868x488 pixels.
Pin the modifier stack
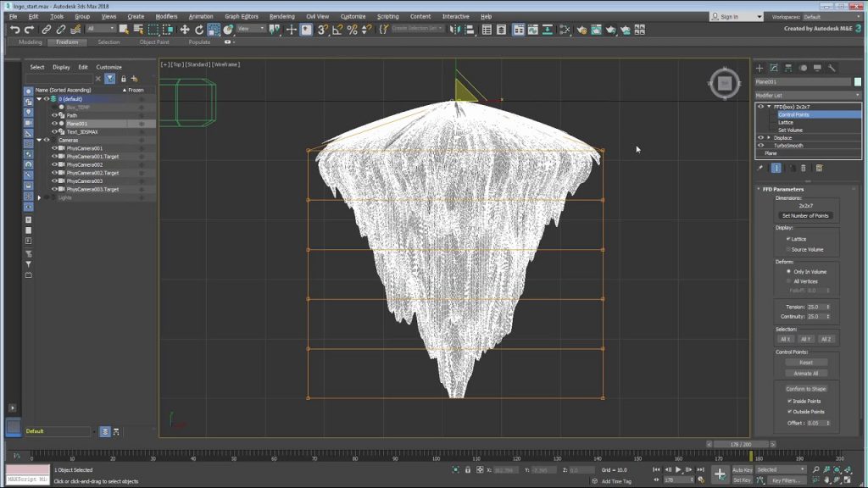click(x=759, y=168)
